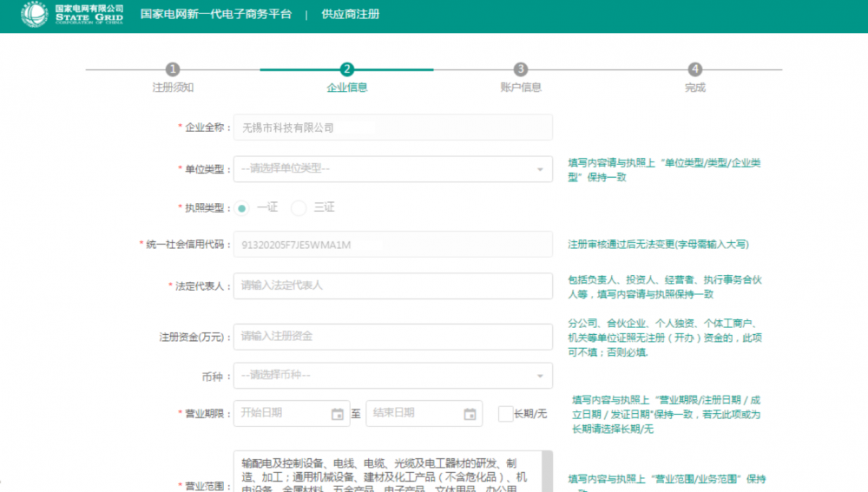The image size is (868, 492).
Task: Click the 开始日期 date field
Action: pos(292,413)
